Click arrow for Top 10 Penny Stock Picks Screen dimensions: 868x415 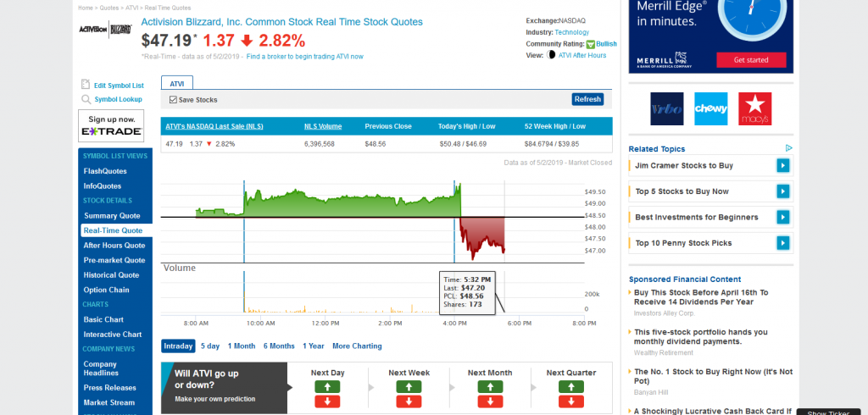click(782, 243)
